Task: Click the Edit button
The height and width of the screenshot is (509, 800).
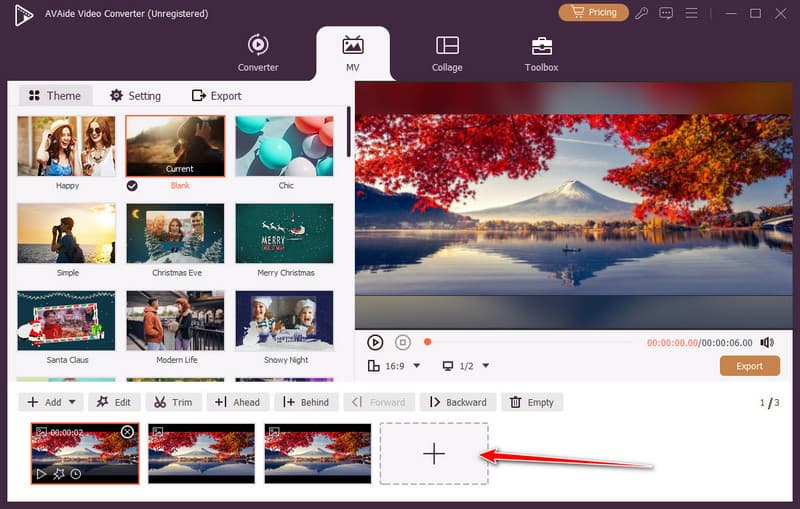Action: (x=114, y=402)
